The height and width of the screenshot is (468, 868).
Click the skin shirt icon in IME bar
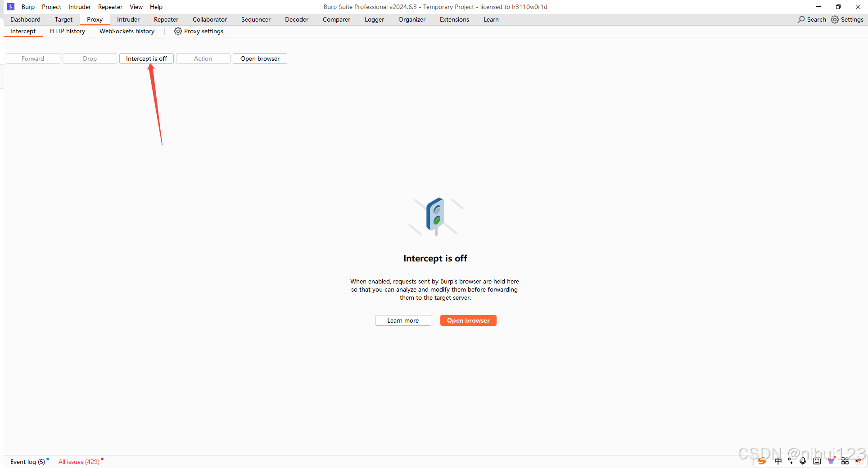[831, 461]
